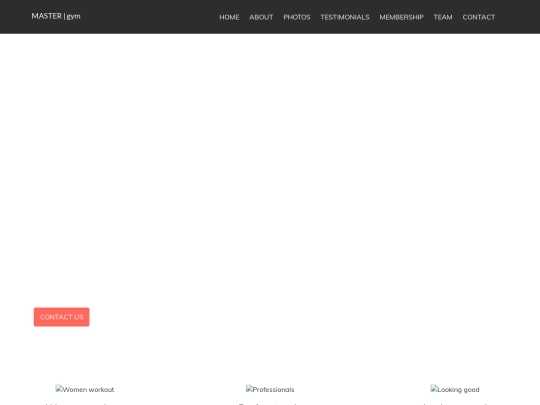Navigate to the TEAM section
This screenshot has height=405, width=540.
point(443,17)
